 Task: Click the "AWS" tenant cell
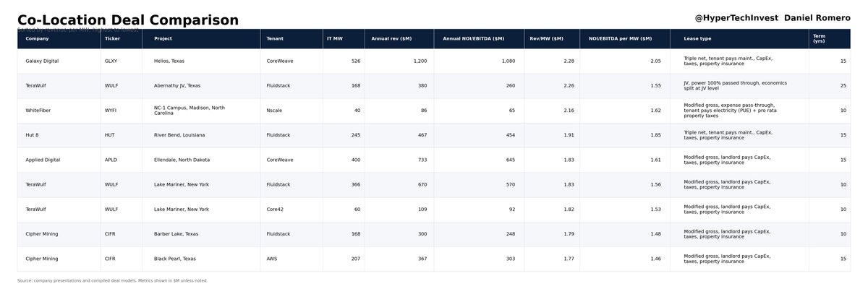tap(272, 259)
